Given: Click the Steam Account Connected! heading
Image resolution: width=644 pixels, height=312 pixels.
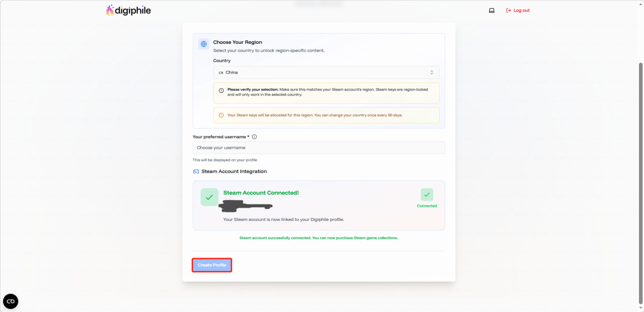Looking at the screenshot, I should (x=261, y=193).
